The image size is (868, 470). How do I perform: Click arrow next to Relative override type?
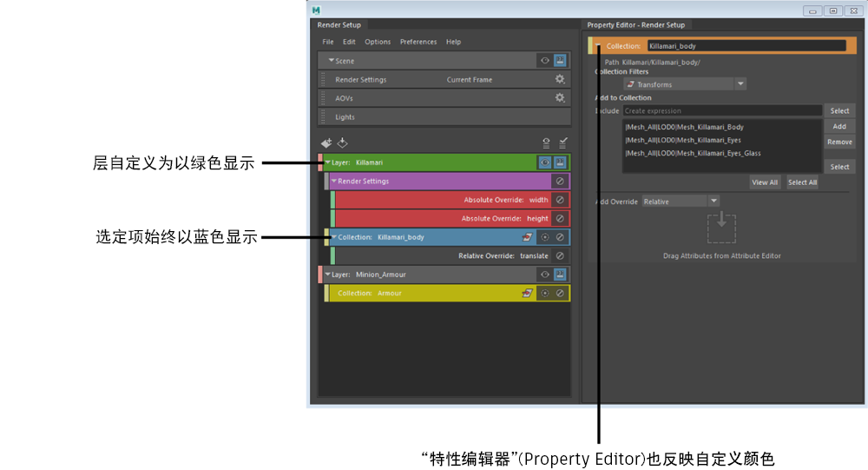pyautogui.click(x=713, y=202)
